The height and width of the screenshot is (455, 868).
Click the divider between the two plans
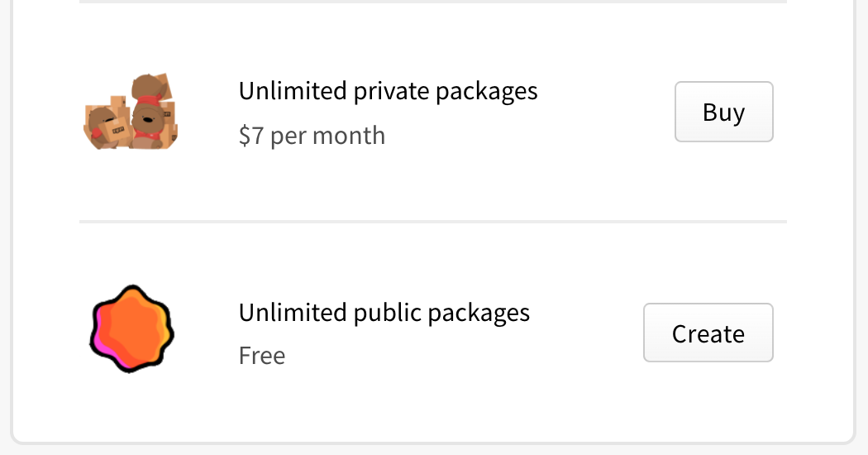pos(433,222)
